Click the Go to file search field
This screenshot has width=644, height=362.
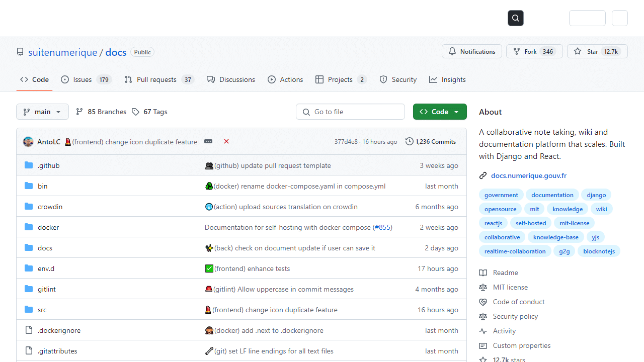(x=350, y=112)
